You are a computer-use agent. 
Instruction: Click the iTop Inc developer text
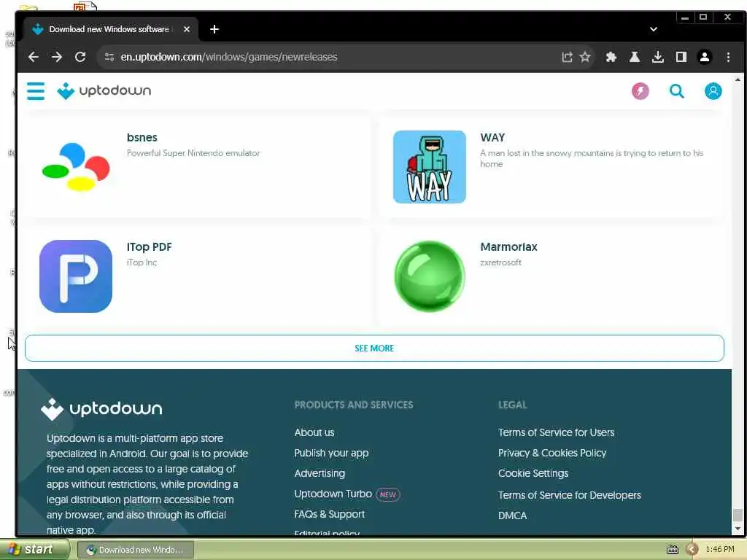click(x=142, y=262)
